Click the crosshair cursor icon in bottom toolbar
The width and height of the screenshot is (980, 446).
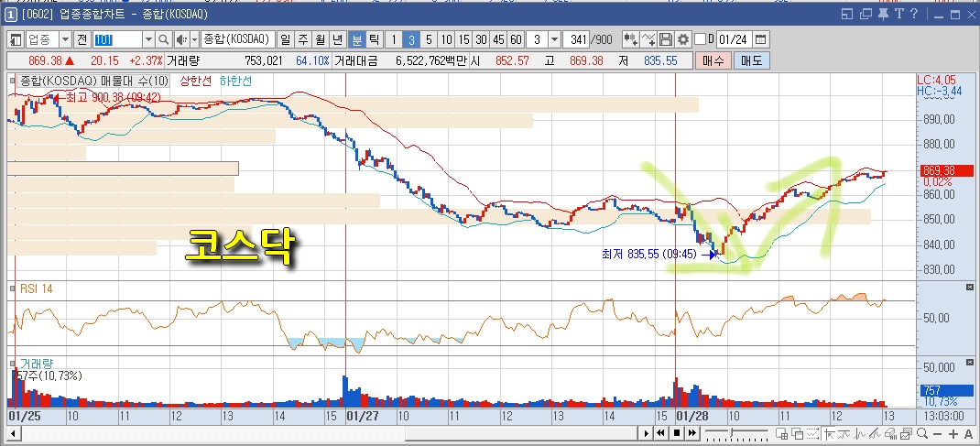click(x=829, y=433)
